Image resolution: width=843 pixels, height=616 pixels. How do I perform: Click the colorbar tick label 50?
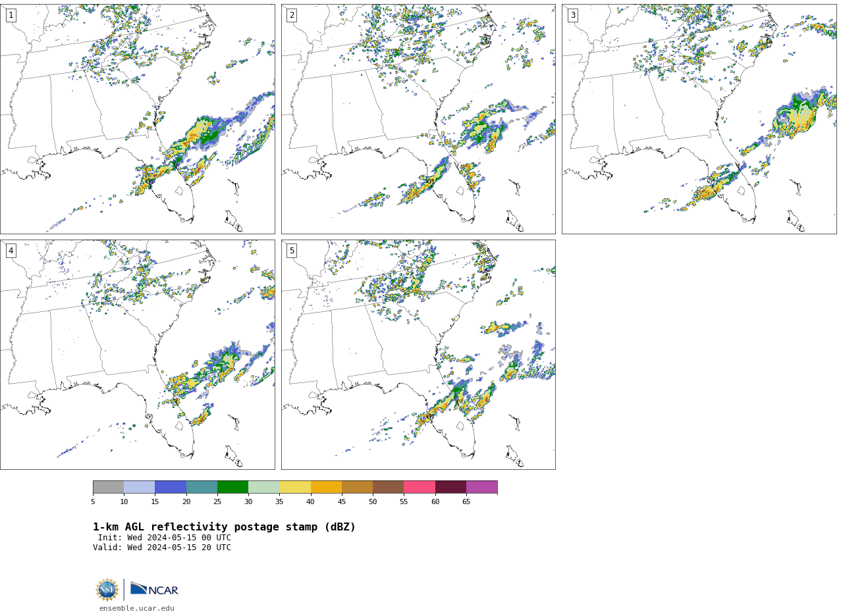click(x=373, y=502)
